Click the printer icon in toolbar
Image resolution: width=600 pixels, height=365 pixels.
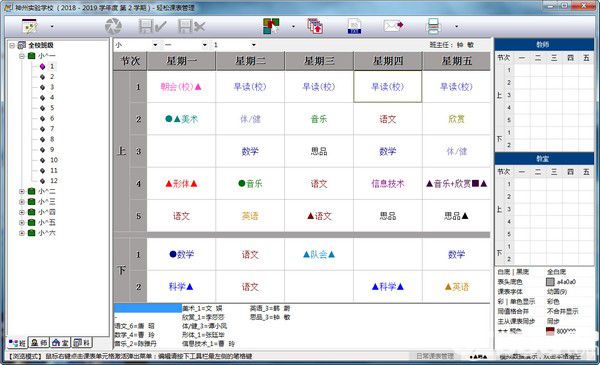click(x=434, y=26)
